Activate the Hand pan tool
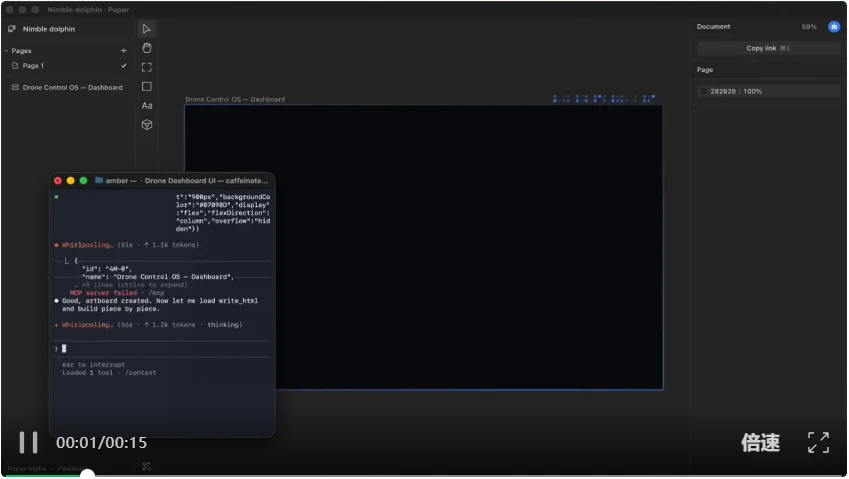Screen dimensions: 849x479 [147, 48]
